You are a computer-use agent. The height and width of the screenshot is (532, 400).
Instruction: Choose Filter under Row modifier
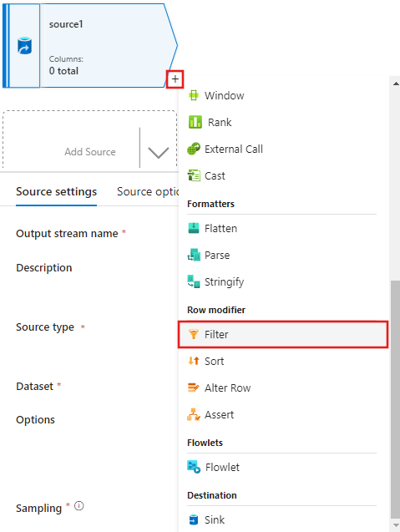[x=283, y=335]
